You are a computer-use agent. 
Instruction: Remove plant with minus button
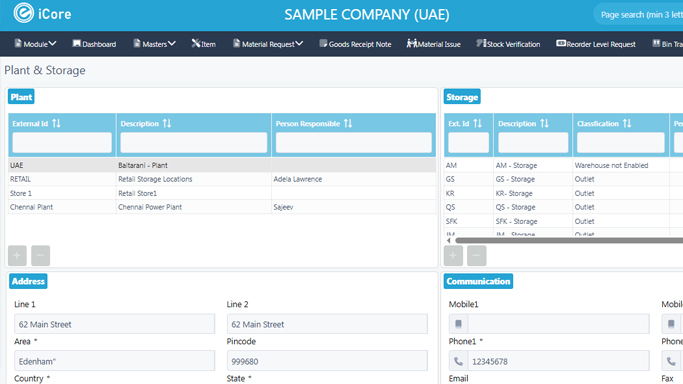pos(41,256)
